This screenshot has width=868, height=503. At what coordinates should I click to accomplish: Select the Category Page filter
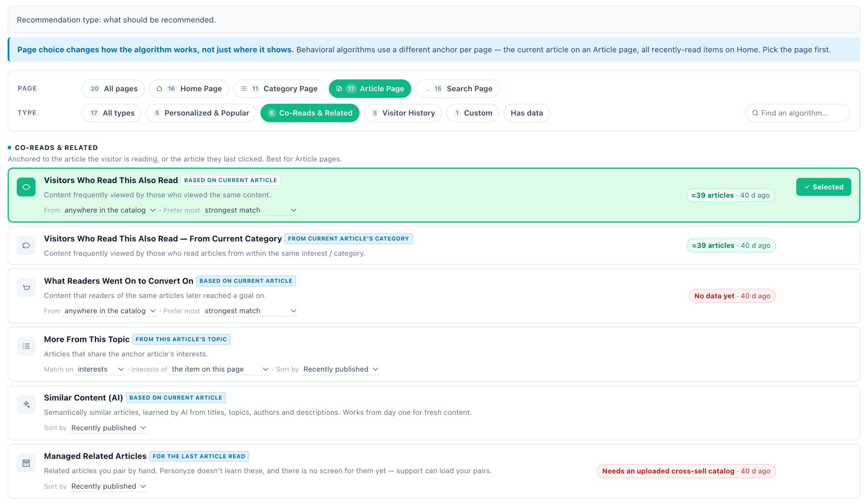tap(279, 89)
